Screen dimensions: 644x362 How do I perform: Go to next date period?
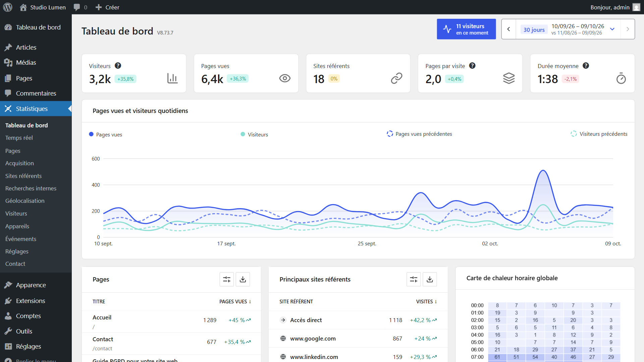pyautogui.click(x=628, y=29)
